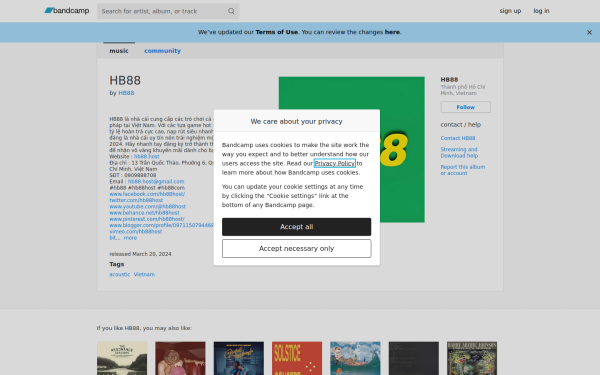Open the log in link
This screenshot has height=375, width=600.
[x=541, y=11]
